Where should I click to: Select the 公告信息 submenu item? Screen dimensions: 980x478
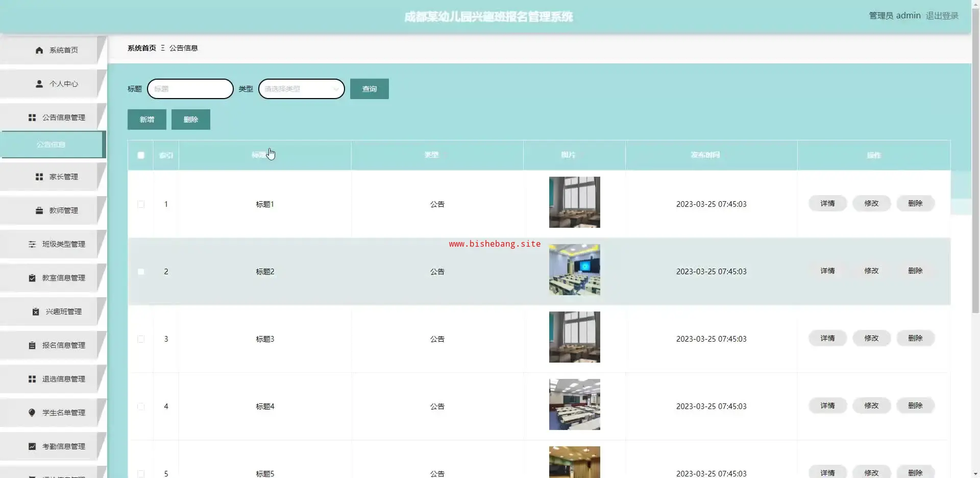53,145
